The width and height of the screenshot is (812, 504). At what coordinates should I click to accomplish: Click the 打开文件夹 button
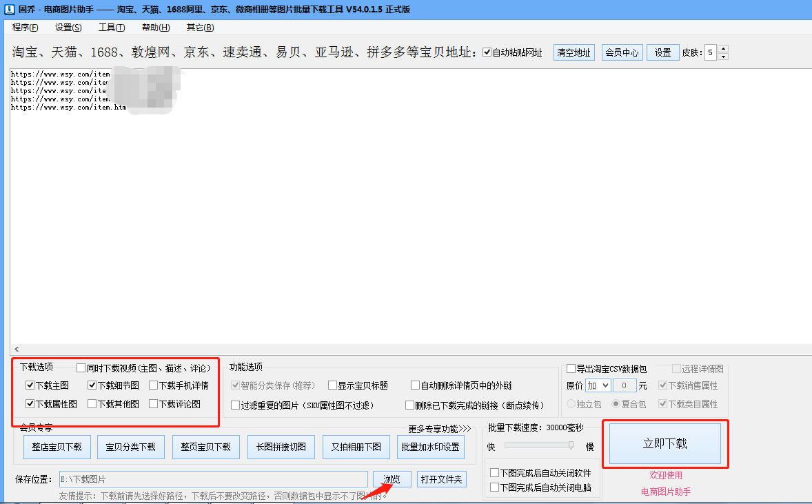(442, 479)
